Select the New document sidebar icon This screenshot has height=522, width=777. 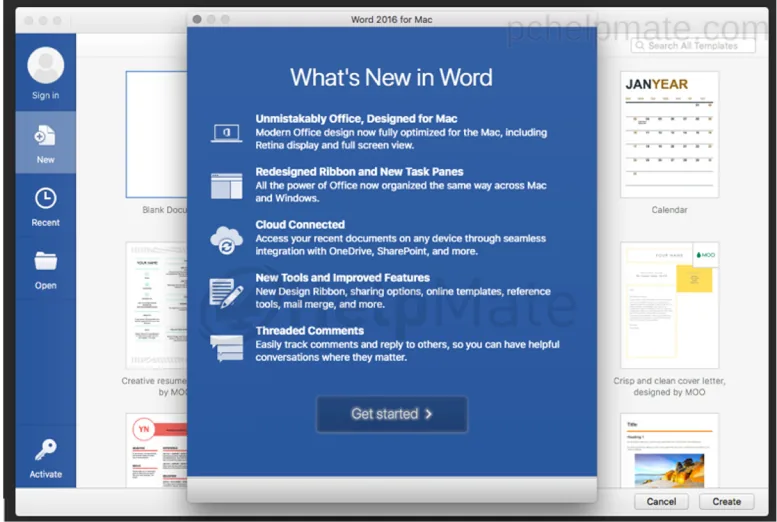(45, 135)
